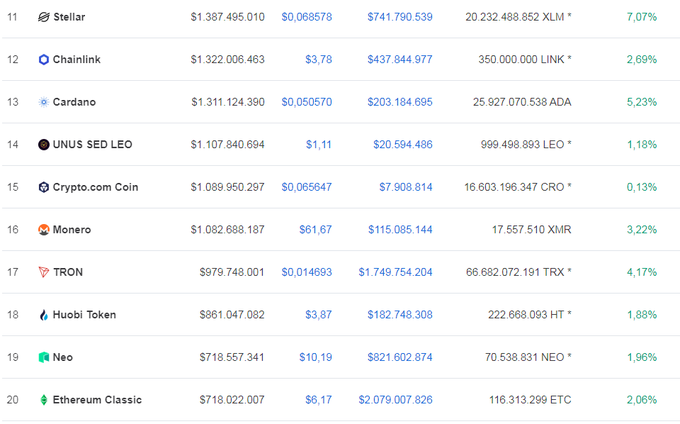Open the Stellar coin page link
Viewport: 680px width, 424px height.
69,17
